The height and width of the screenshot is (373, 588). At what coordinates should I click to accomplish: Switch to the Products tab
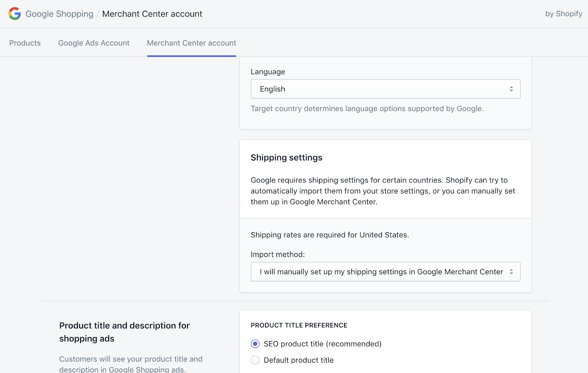25,43
